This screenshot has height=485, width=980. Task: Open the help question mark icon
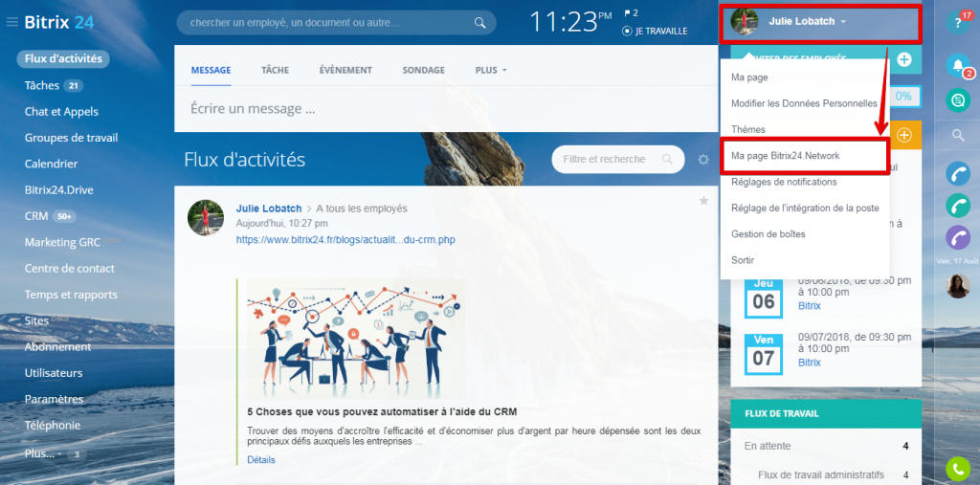point(957,24)
